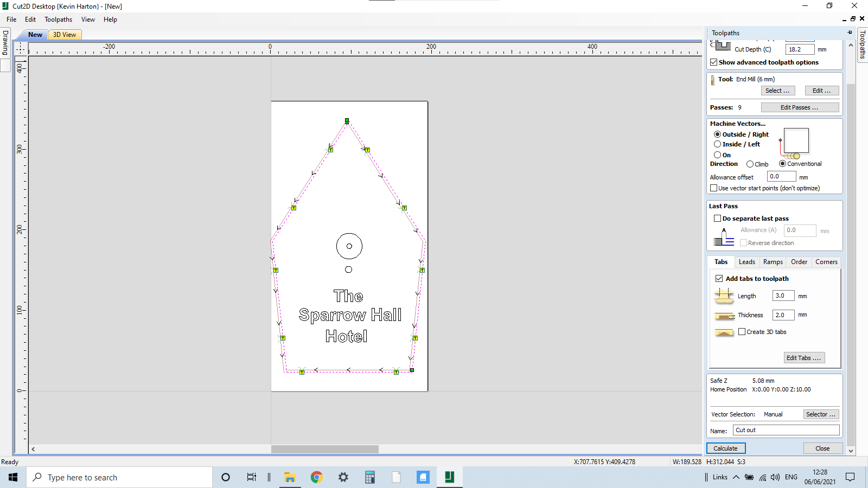Launch Google Chrome from the taskbar
Screen dimensions: 868x488
click(x=316, y=477)
